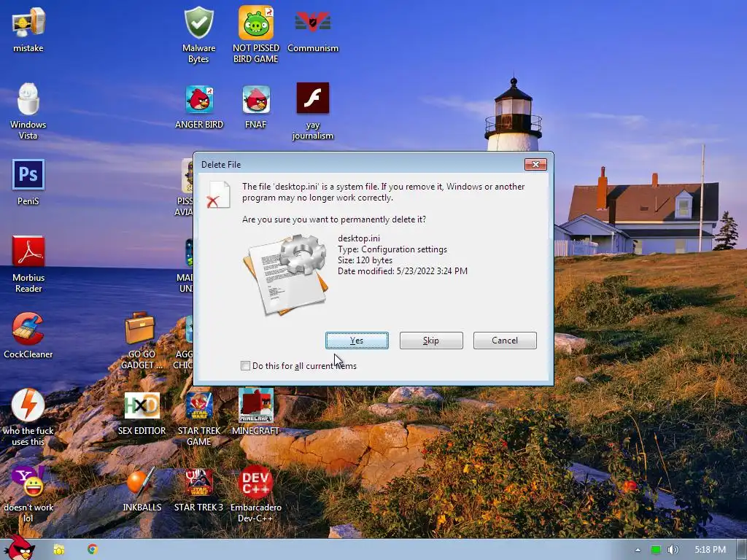Open the MINECRAFT desktop icon

[x=256, y=411]
